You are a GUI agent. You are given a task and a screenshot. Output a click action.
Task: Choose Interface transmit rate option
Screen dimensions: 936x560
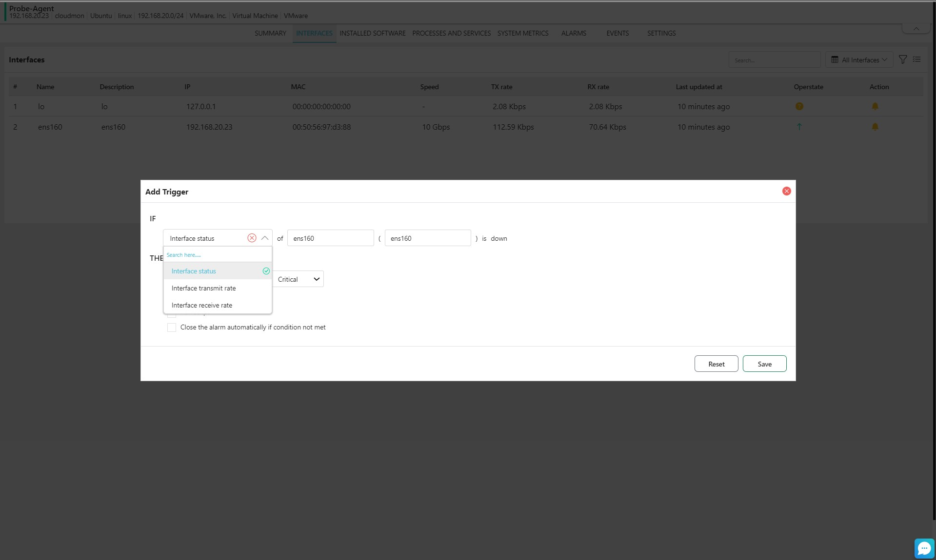[x=203, y=288]
